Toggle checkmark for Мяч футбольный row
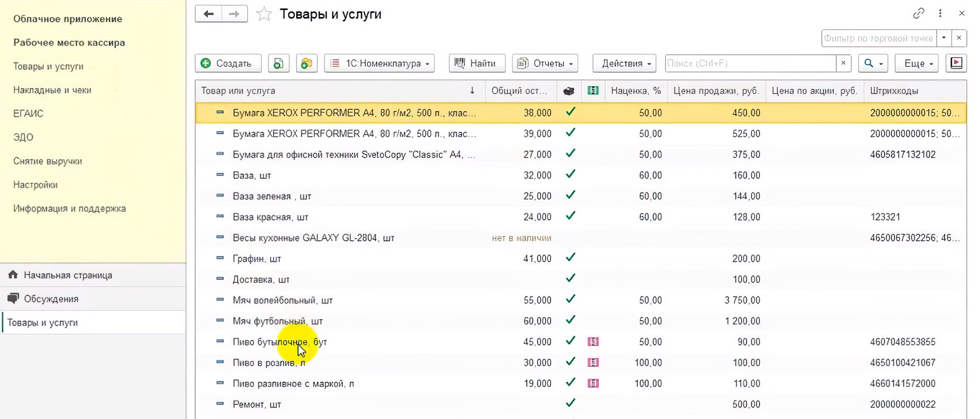Screen dimensions: 980x419 pos(570,320)
